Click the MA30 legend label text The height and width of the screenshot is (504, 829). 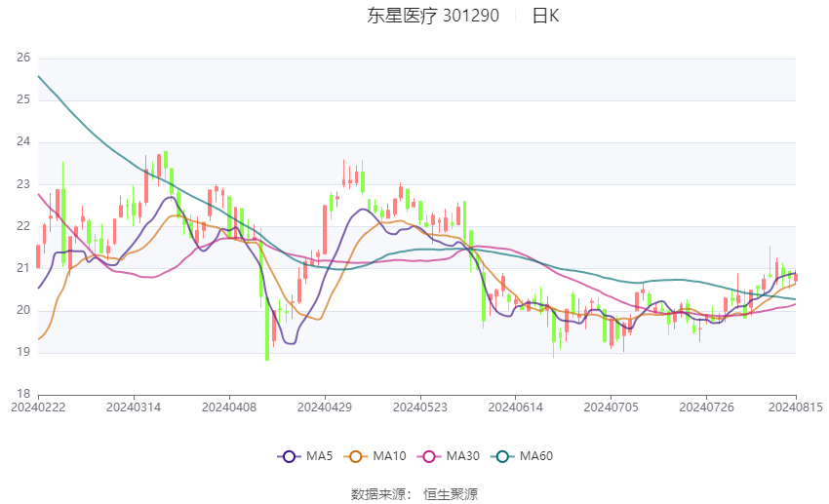click(462, 456)
